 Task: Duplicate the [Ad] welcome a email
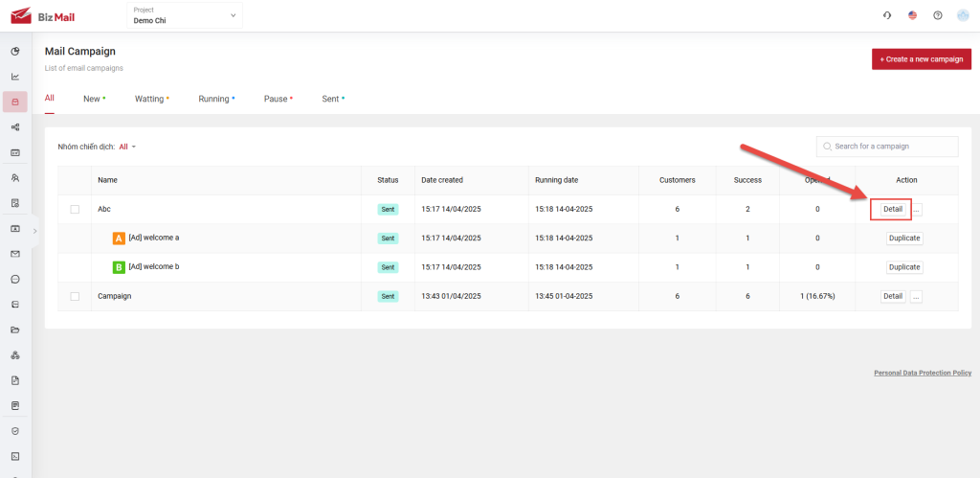[903, 239]
